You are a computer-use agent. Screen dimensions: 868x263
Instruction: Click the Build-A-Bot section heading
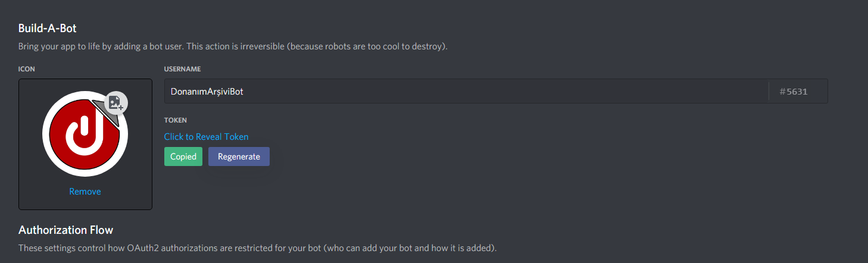coord(48,28)
